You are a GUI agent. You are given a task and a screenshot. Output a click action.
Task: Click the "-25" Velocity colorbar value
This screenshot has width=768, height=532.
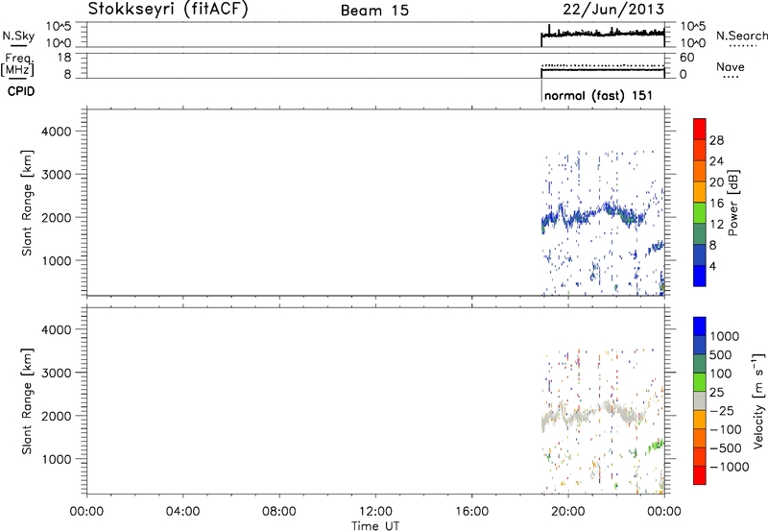pos(722,410)
